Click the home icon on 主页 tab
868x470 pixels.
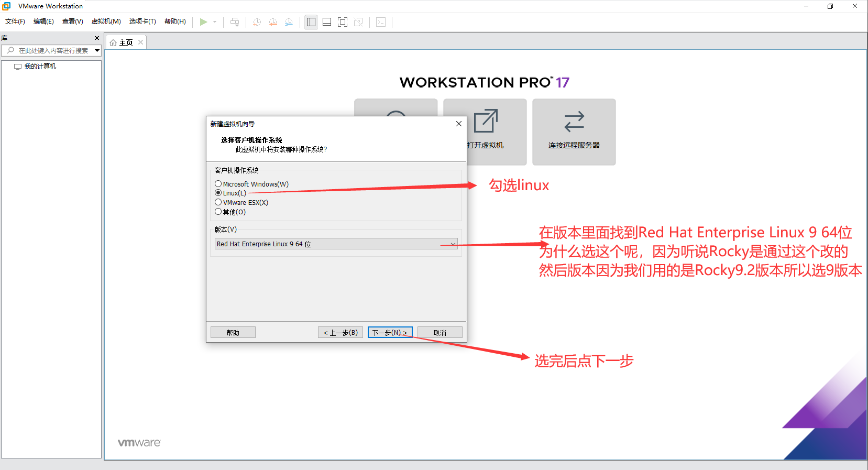(x=113, y=43)
